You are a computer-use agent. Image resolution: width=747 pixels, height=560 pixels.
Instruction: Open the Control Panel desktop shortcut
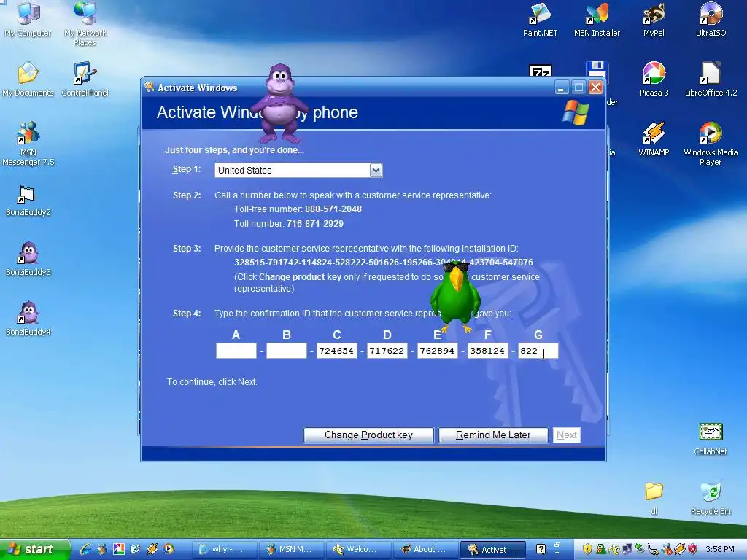click(85, 79)
